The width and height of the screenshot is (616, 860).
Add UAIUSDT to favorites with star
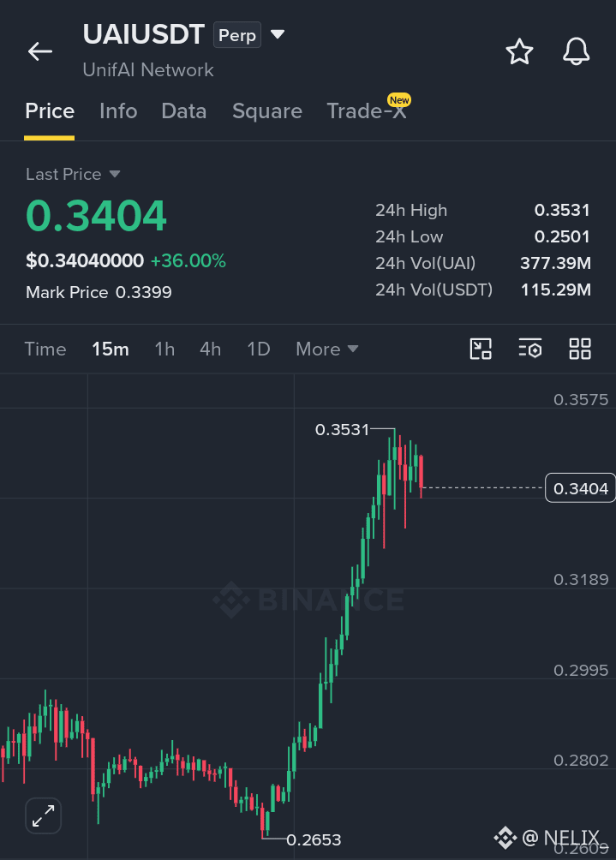(519, 51)
